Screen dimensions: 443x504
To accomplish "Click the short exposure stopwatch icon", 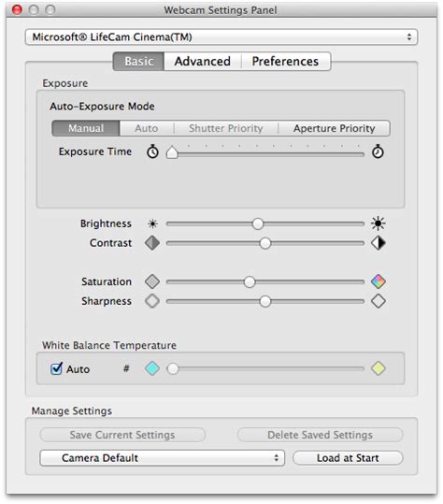I will pos(152,151).
